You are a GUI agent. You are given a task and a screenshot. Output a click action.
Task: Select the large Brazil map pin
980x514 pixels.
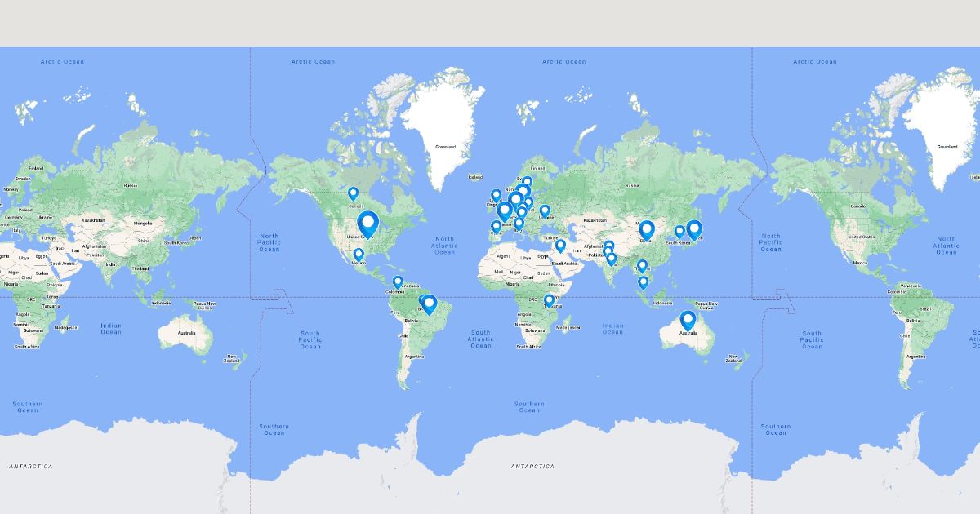click(x=430, y=304)
